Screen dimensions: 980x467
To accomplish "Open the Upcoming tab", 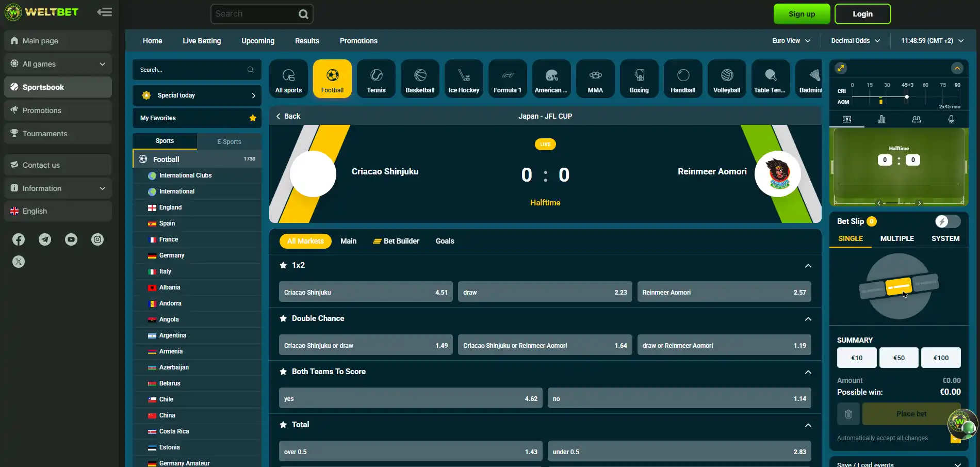I will 258,41.
